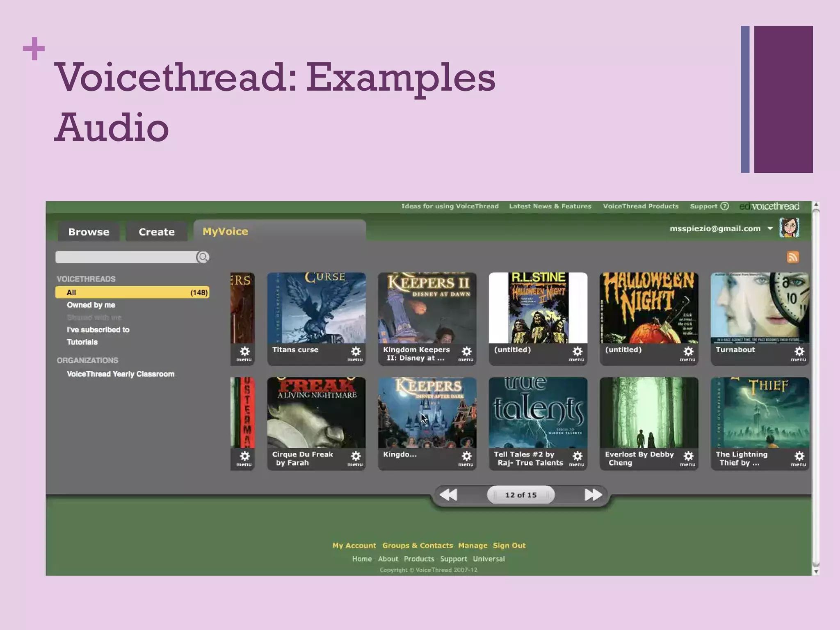Click scrollbar down arrow
The height and width of the screenshot is (630, 840).
(816, 571)
